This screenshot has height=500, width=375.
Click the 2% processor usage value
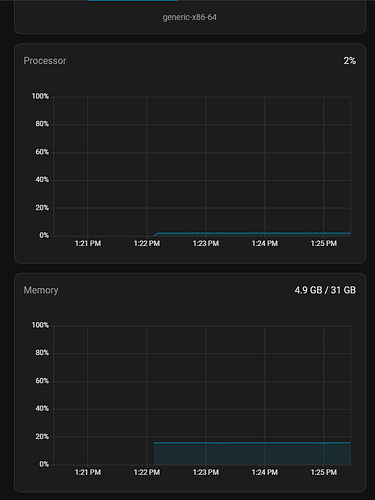click(x=350, y=61)
